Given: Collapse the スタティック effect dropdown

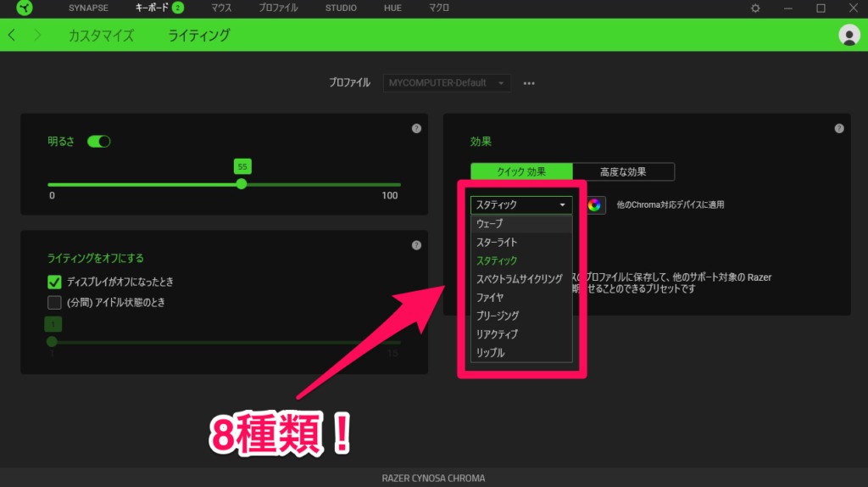Looking at the screenshot, I should pos(521,205).
